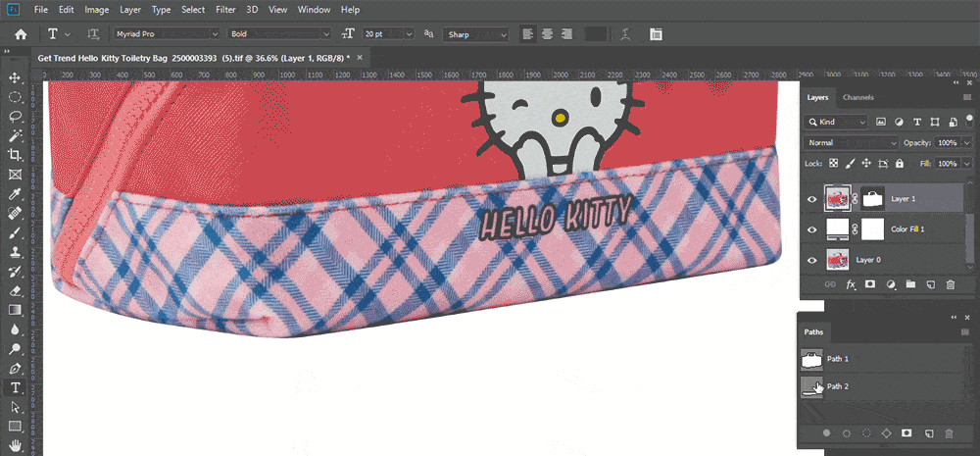Switch to the Channels tab
Screen dimensions: 980x456
tap(858, 98)
